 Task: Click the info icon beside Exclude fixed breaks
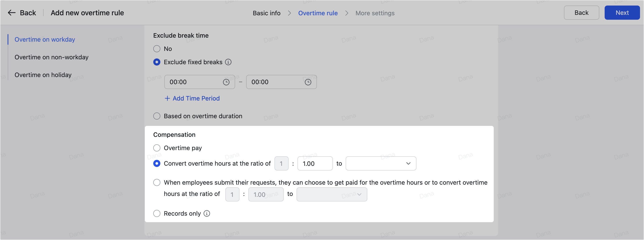(228, 62)
